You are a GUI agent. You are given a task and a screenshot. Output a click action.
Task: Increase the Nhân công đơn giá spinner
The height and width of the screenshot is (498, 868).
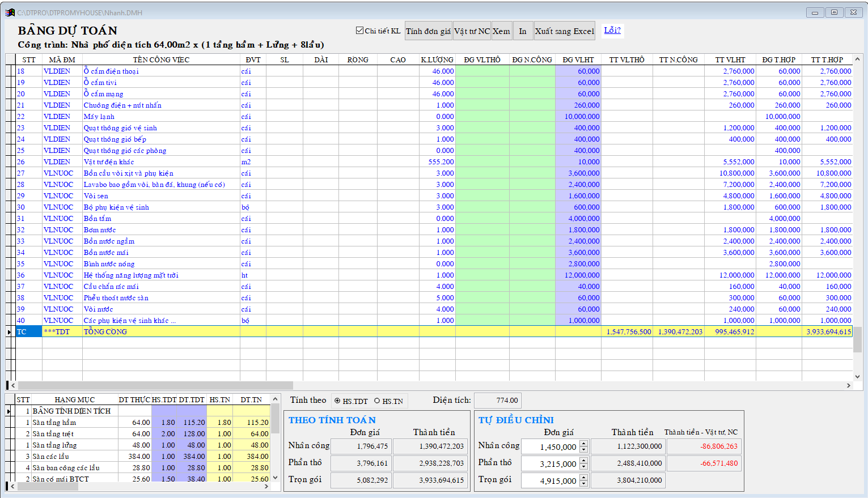pyautogui.click(x=584, y=443)
